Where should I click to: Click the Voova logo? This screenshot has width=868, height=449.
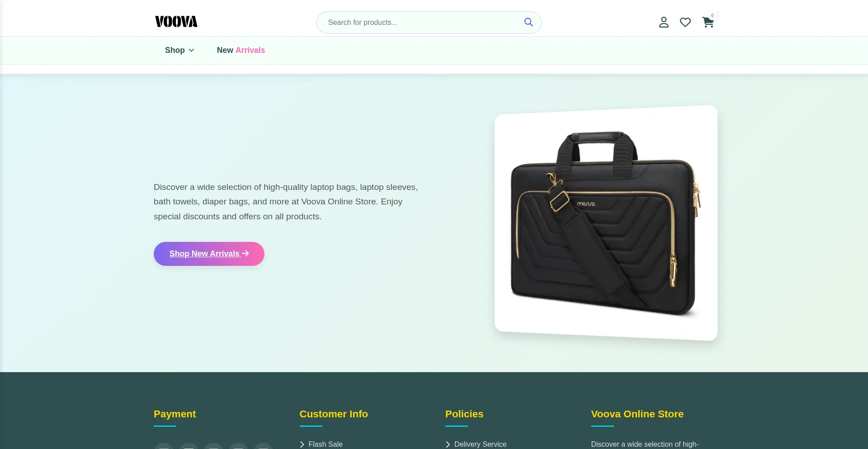[x=176, y=21]
